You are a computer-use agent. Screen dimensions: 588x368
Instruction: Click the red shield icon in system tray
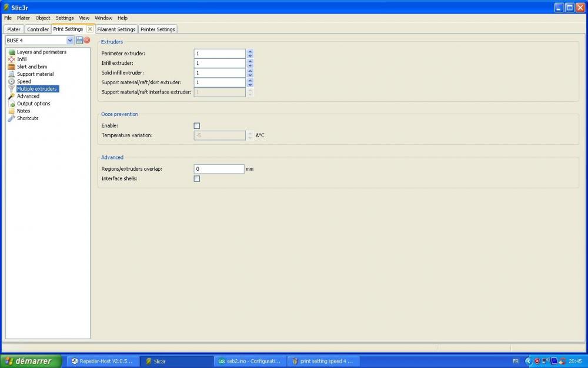537,362
